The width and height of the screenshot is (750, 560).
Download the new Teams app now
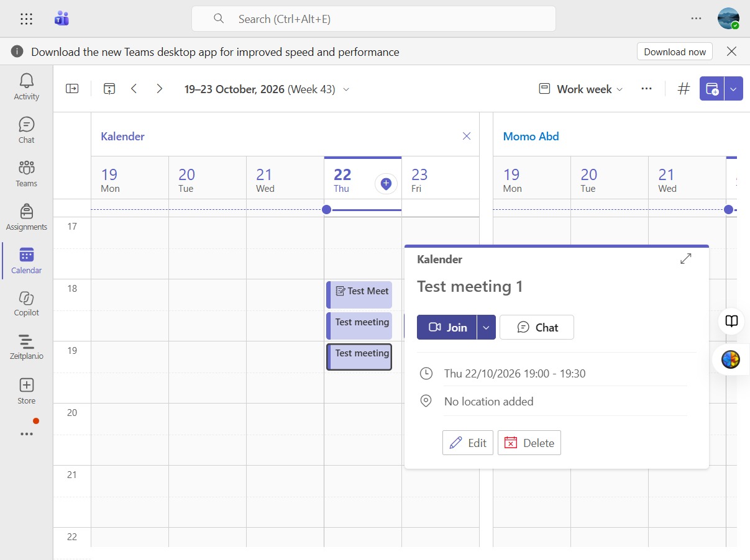click(675, 52)
